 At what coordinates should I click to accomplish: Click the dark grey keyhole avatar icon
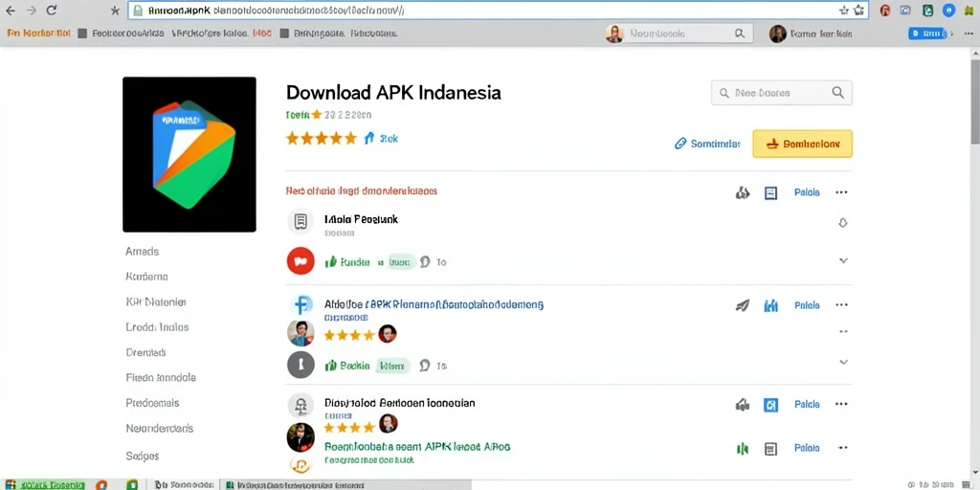[x=301, y=365]
